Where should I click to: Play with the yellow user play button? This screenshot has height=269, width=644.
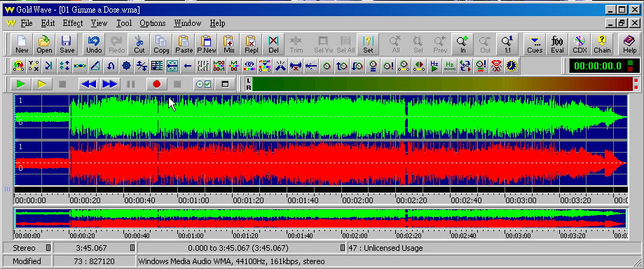(42, 84)
